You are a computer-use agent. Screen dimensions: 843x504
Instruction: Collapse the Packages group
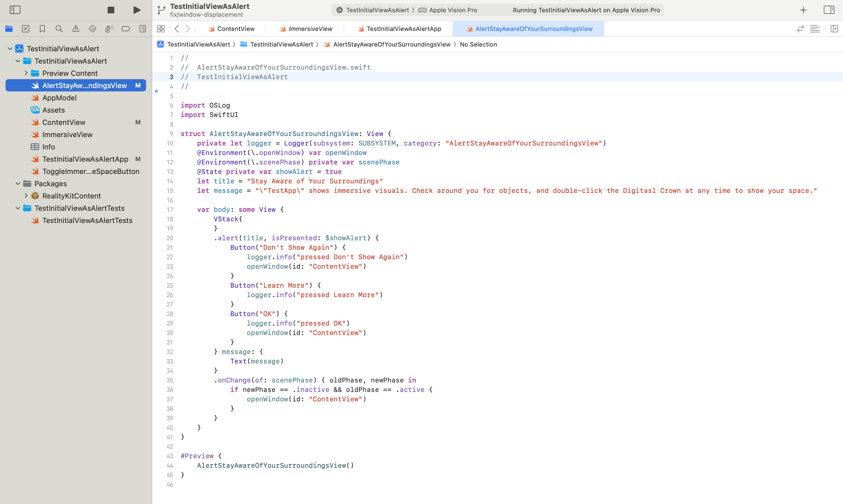(x=18, y=183)
